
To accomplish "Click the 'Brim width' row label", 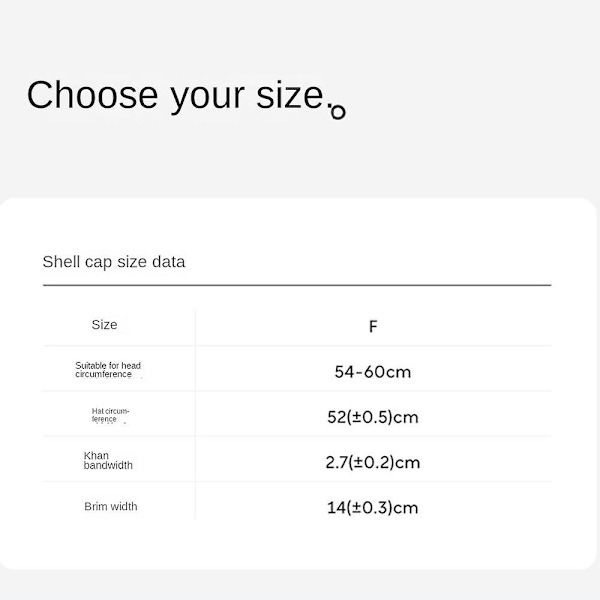I will tap(111, 506).
